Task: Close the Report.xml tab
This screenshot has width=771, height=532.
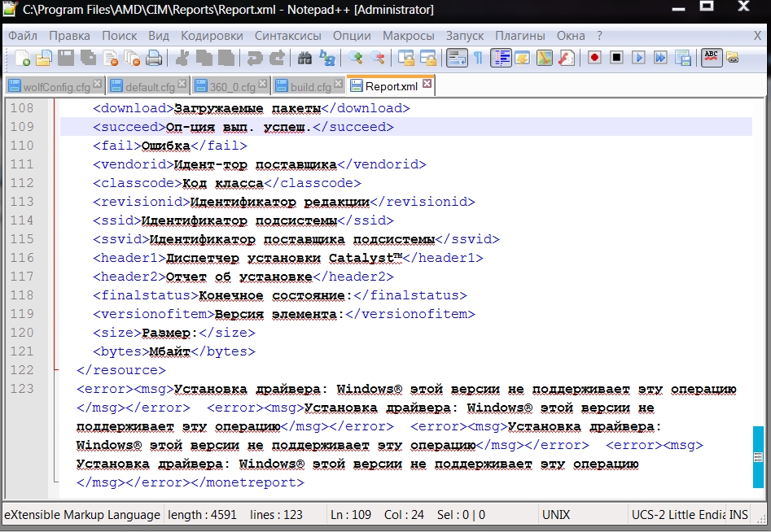Action: click(427, 84)
